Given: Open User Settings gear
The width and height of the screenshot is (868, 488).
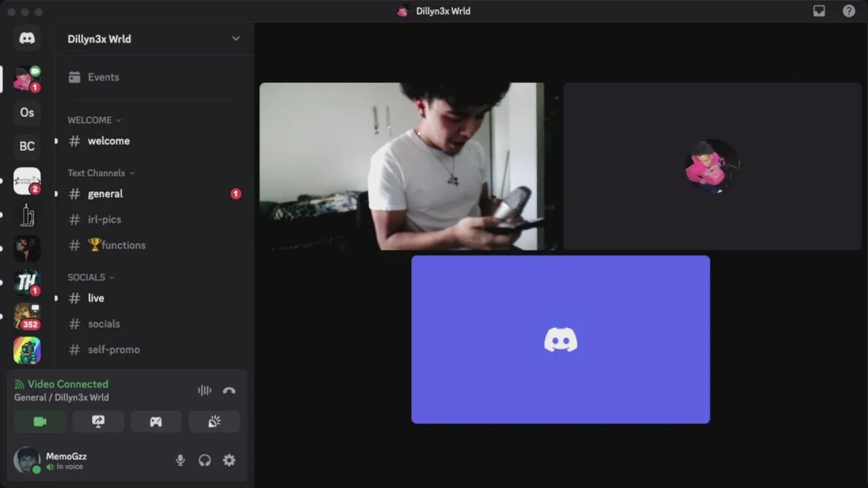Looking at the screenshot, I should point(229,460).
